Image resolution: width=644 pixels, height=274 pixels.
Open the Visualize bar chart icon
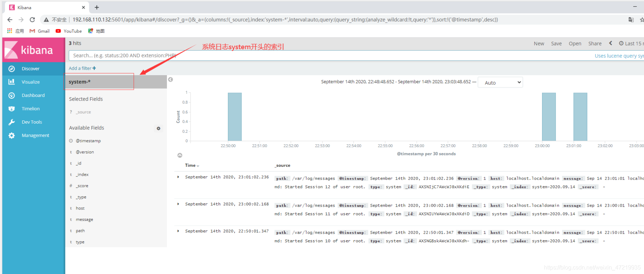click(x=12, y=82)
